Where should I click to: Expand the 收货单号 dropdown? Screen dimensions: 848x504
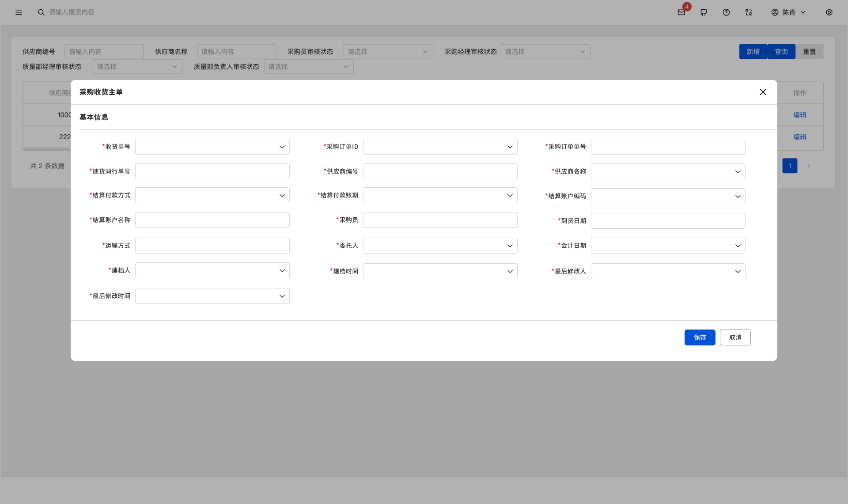pyautogui.click(x=212, y=147)
